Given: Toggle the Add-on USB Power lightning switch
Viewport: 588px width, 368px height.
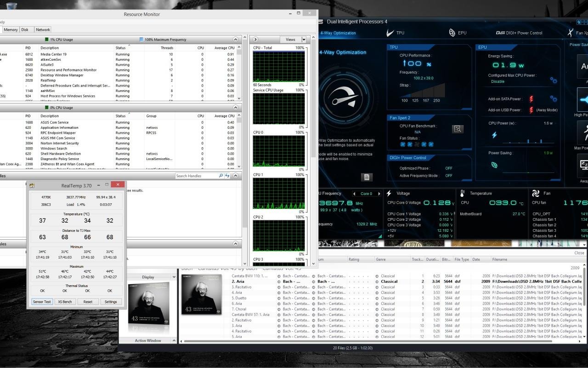Looking at the screenshot, I should [x=531, y=110].
